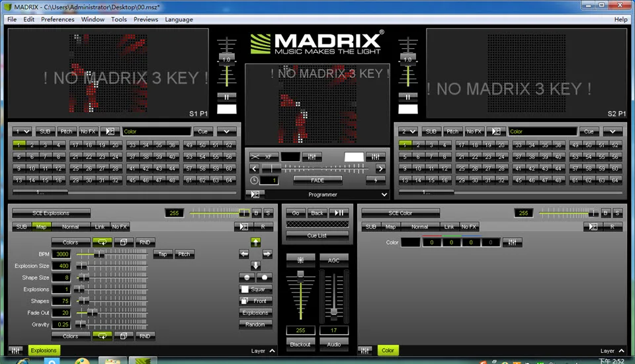This screenshot has width=635, height=364.
Task: Toggle Link in SCE Explosions panel
Action: click(100, 227)
